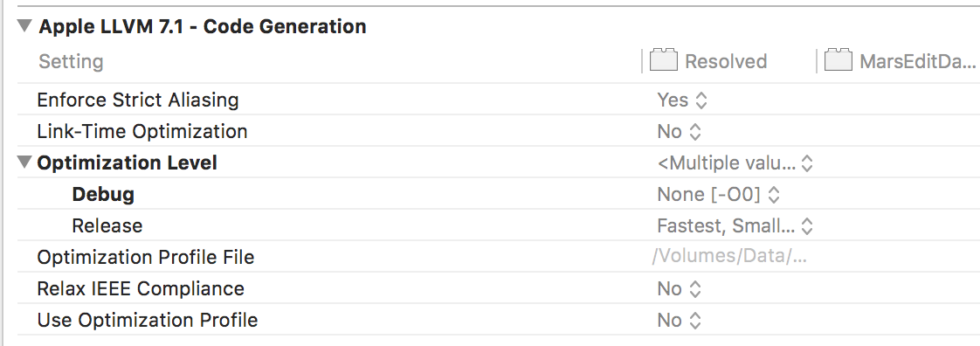Select the Debug configuration row
The image size is (980, 346).
[499, 194]
